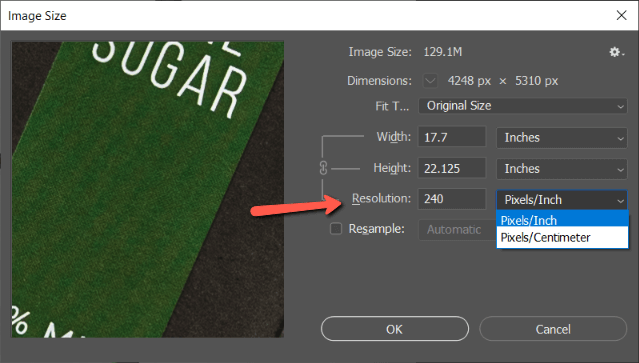This screenshot has width=639, height=363.
Task: Click the image preview thumbnail
Action: pyautogui.click(x=148, y=189)
